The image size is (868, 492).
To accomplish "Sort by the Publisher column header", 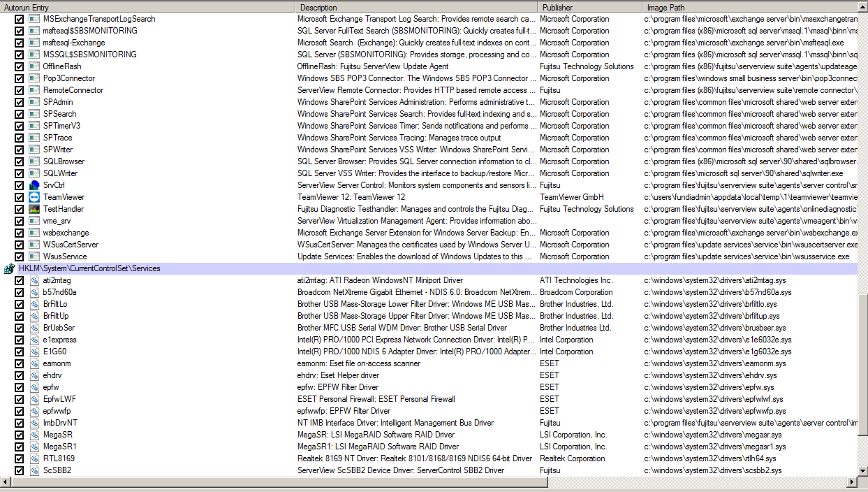I will tap(589, 7).
